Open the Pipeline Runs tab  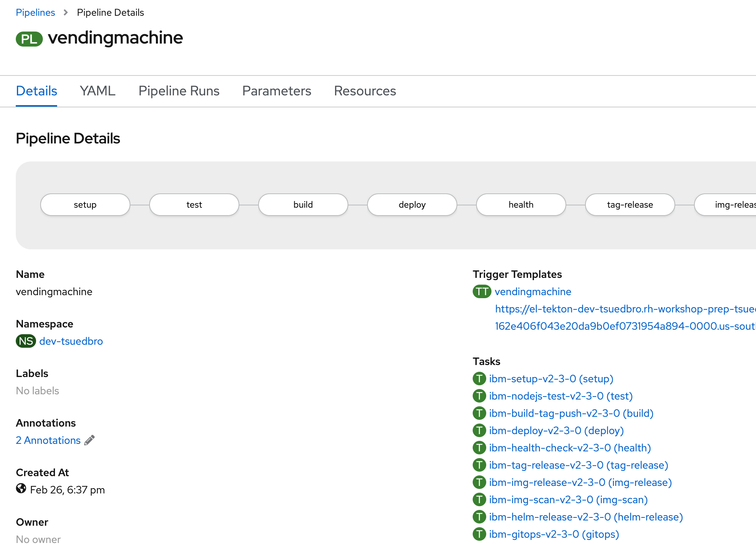(179, 91)
